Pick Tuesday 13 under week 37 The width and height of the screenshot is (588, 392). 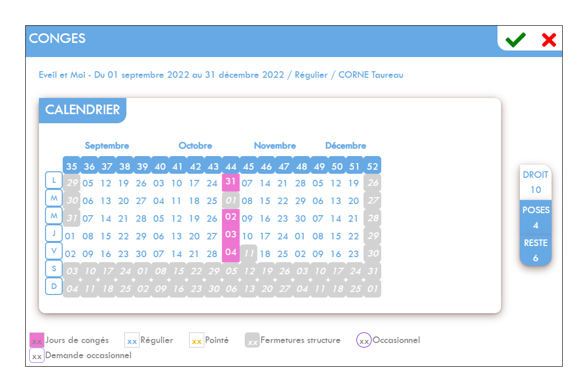coord(106,201)
